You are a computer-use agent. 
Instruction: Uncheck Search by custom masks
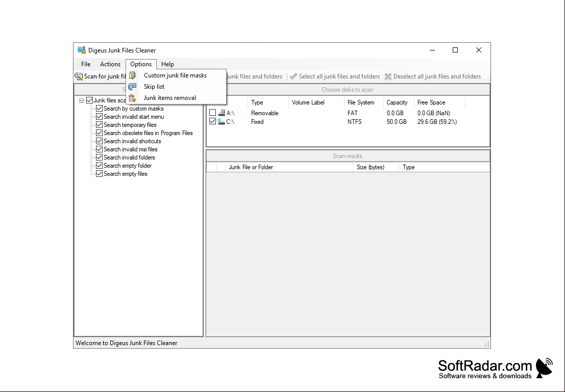click(x=99, y=109)
